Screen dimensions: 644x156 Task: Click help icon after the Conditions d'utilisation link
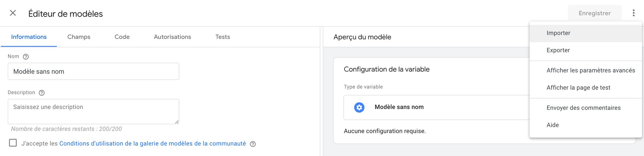(x=253, y=144)
